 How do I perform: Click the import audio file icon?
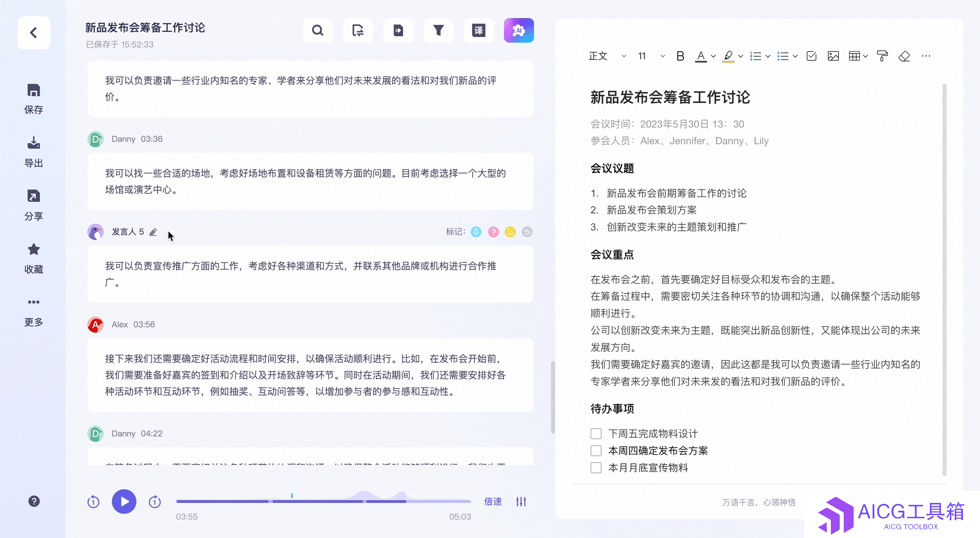click(398, 30)
